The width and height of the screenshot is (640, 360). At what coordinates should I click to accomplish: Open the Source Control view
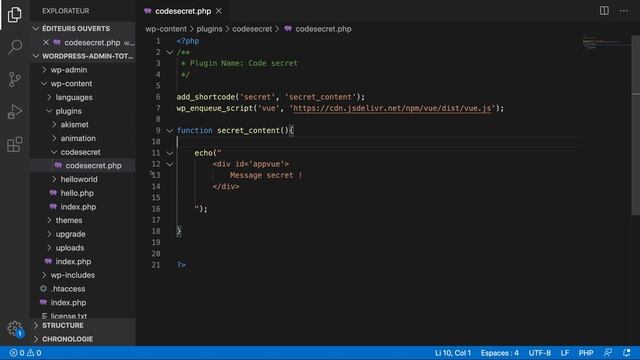(15, 79)
